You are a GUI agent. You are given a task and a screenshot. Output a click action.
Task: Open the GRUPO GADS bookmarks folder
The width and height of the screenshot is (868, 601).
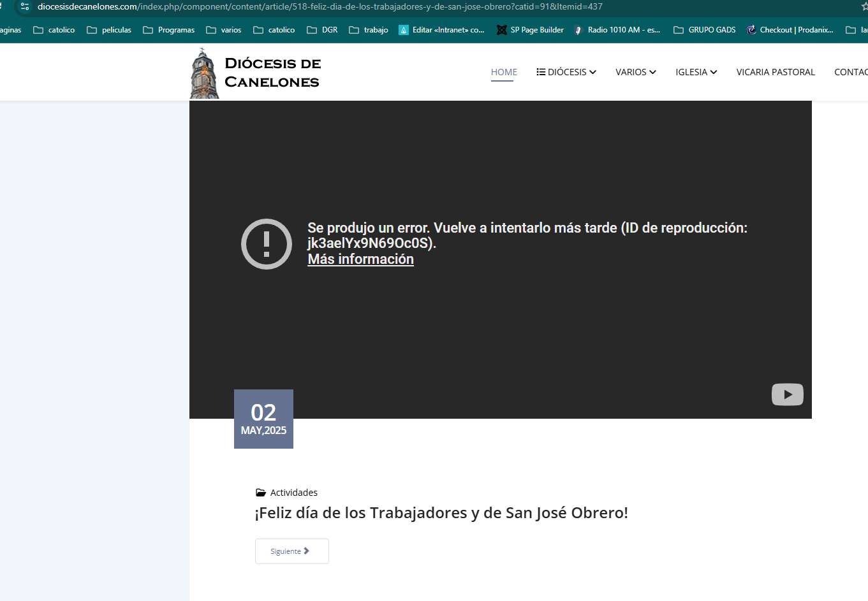705,30
